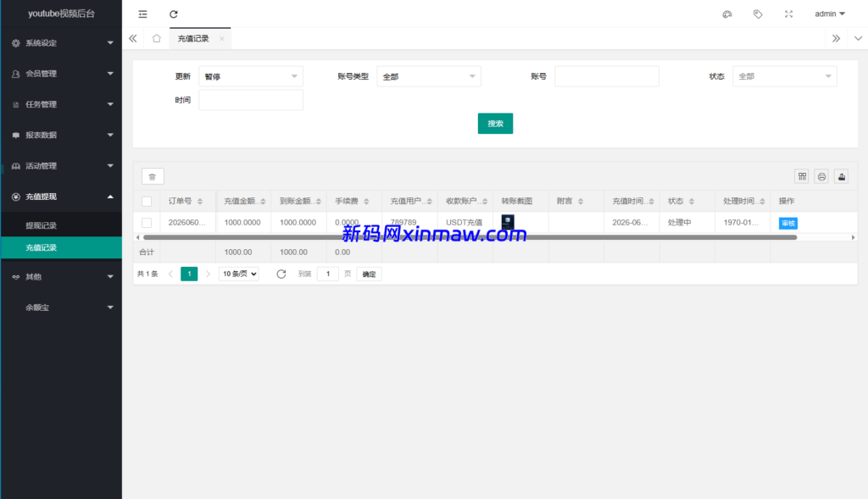The width and height of the screenshot is (868, 499).
Task: Sort by 附言 column arrows
Action: coord(580,202)
